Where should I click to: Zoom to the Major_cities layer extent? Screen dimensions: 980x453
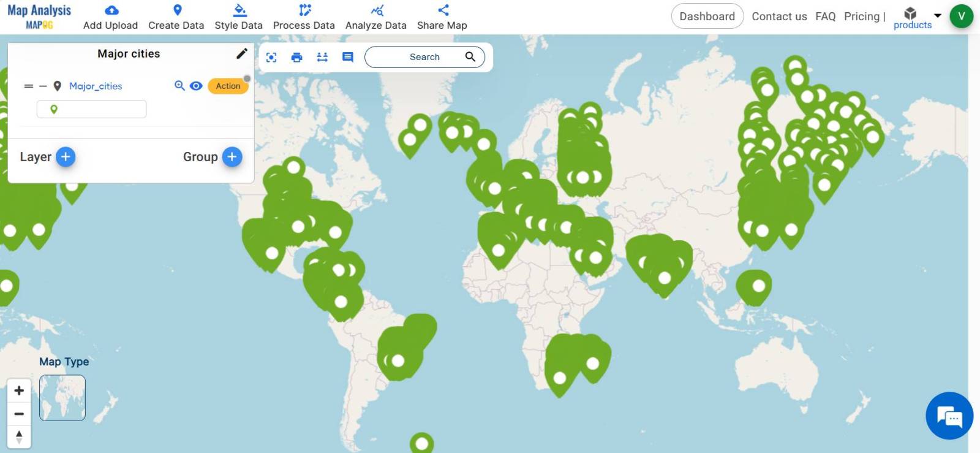[179, 86]
